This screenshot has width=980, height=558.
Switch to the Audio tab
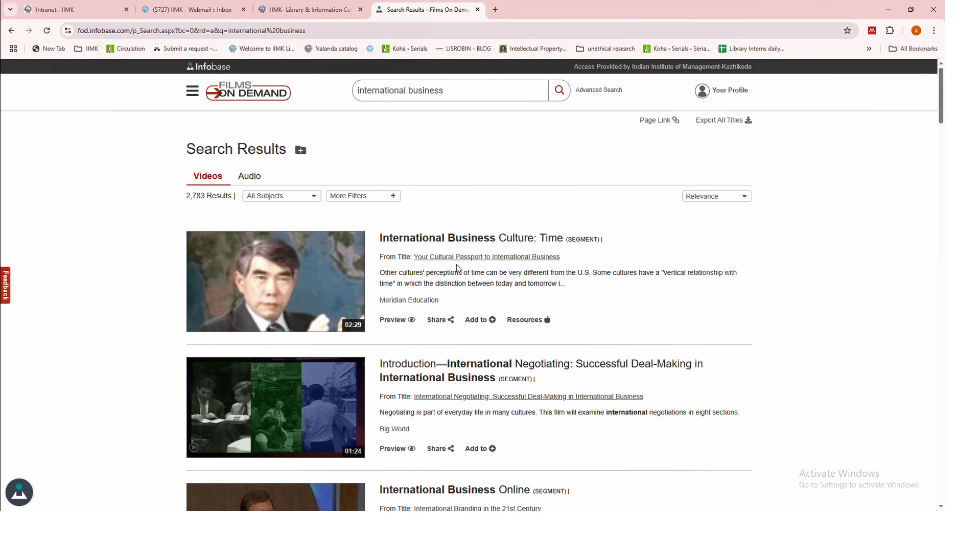coord(249,176)
